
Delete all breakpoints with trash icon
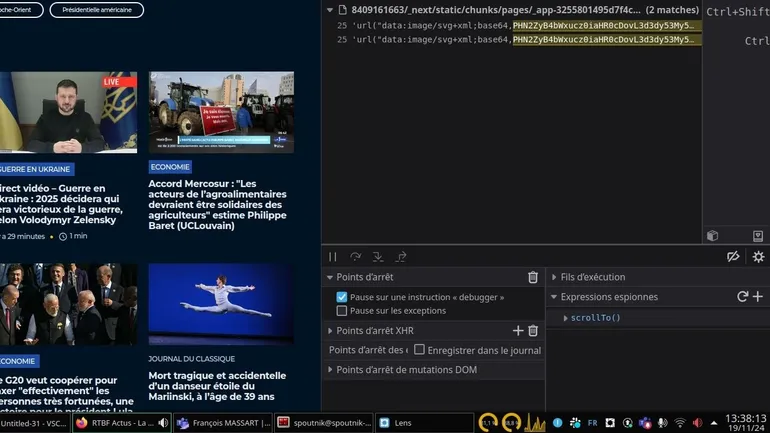point(533,277)
